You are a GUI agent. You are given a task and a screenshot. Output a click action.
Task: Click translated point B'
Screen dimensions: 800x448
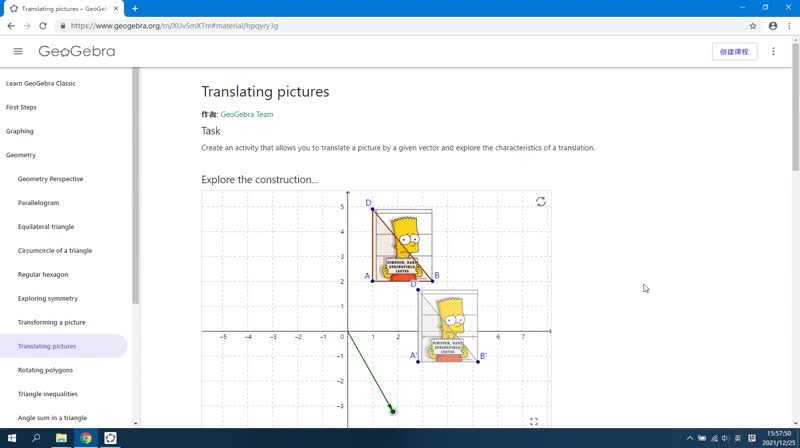point(478,362)
